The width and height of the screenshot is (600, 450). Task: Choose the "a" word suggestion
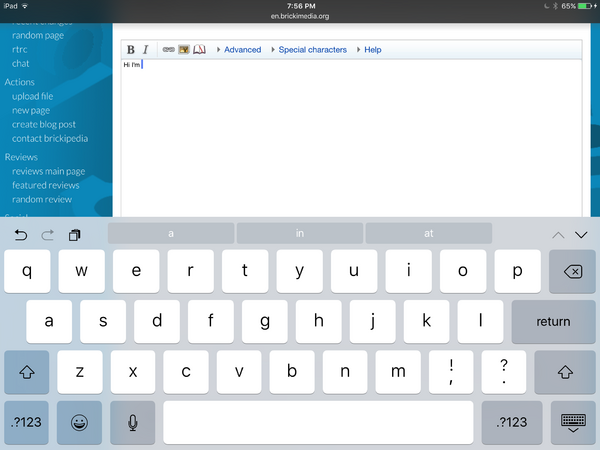click(x=171, y=233)
